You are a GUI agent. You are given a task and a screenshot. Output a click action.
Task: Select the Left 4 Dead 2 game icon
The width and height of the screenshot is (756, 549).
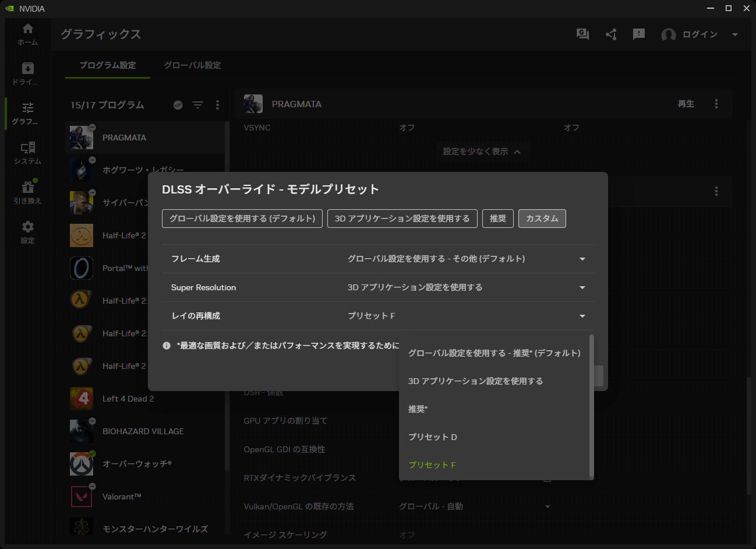[x=82, y=399]
